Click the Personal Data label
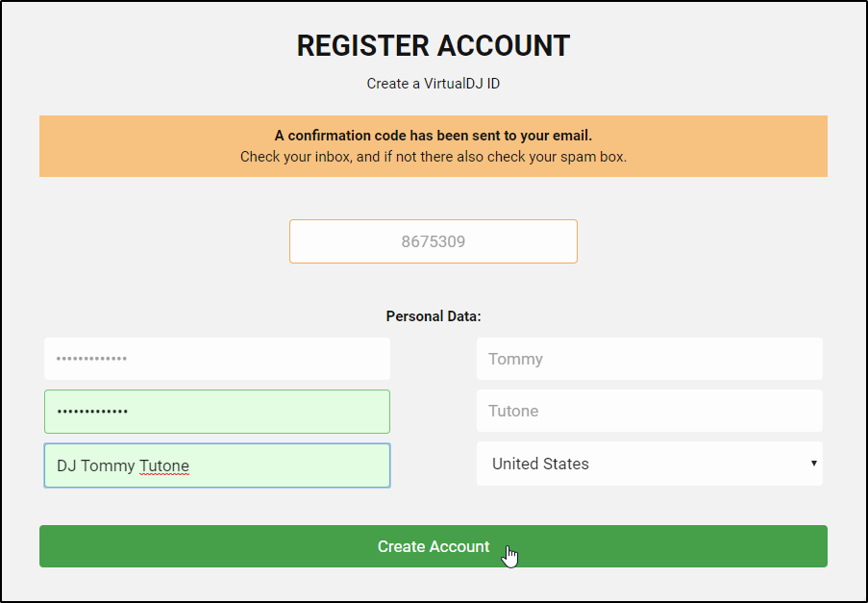This screenshot has height=603, width=868. click(x=433, y=315)
